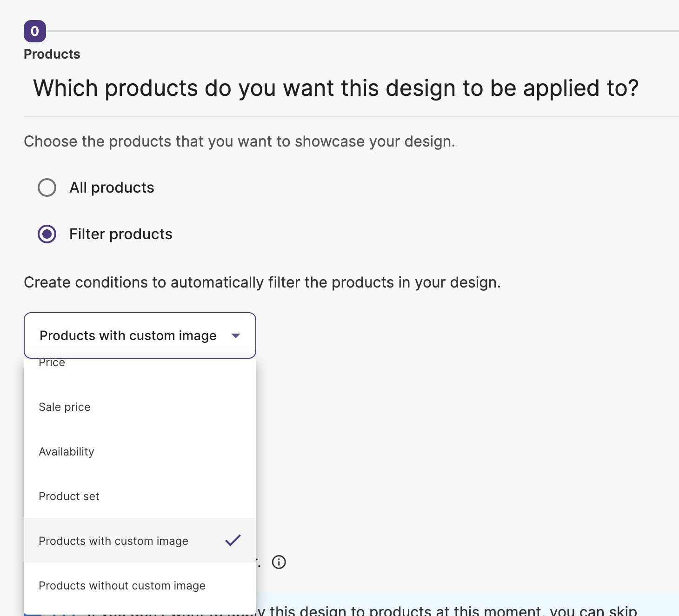679x616 pixels.
Task: Choose Products without custom image option
Action: pos(122,586)
